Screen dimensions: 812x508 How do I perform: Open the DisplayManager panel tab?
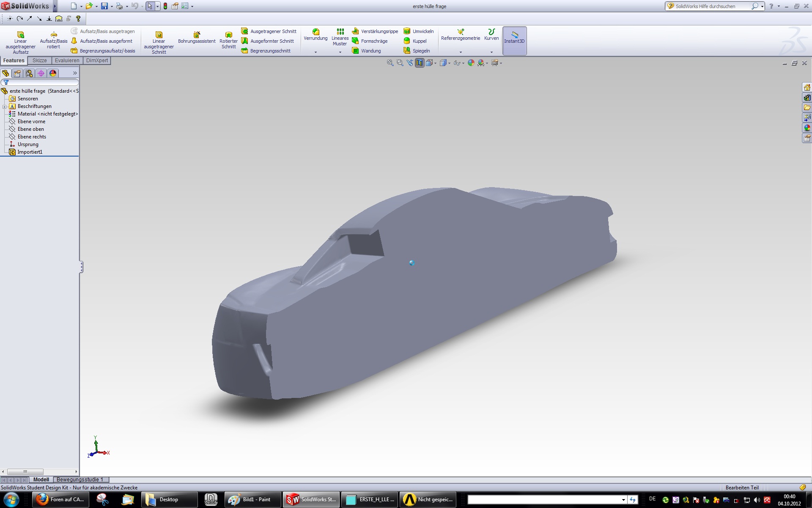53,73
